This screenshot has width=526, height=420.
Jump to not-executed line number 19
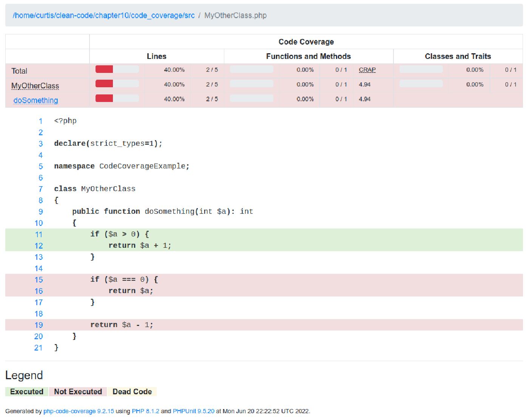[39, 325]
